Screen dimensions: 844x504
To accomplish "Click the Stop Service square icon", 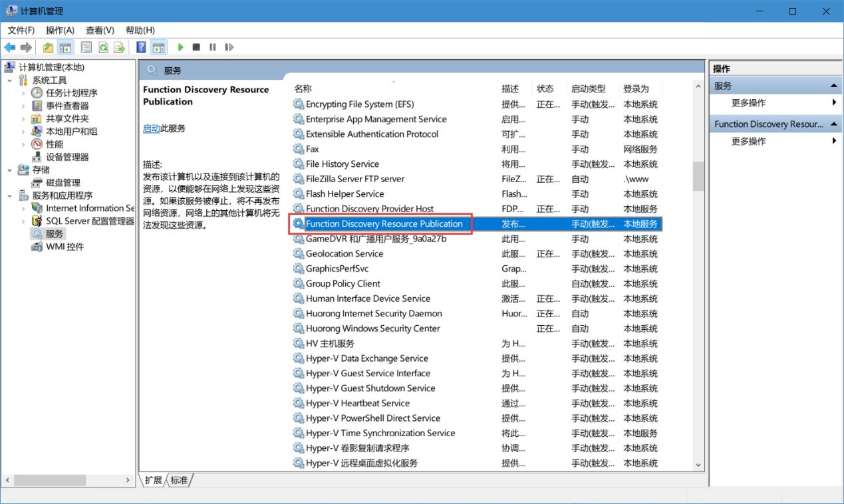I will point(196,47).
